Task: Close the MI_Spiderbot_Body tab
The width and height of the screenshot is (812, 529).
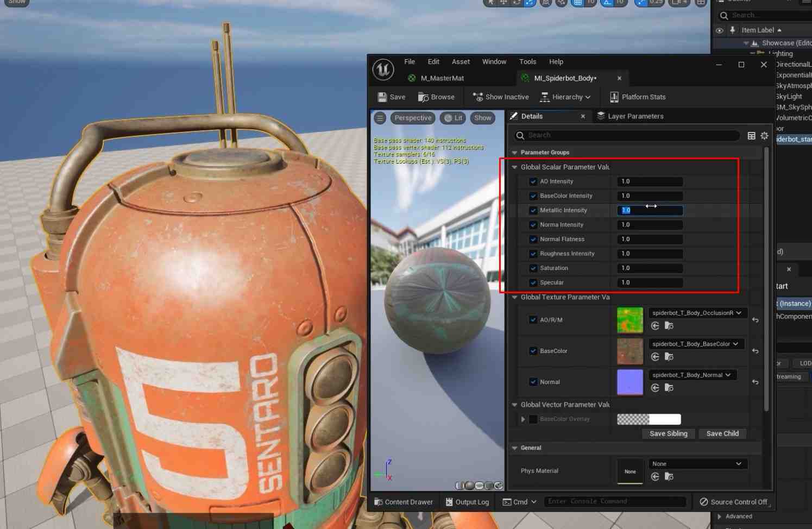Action: (619, 78)
